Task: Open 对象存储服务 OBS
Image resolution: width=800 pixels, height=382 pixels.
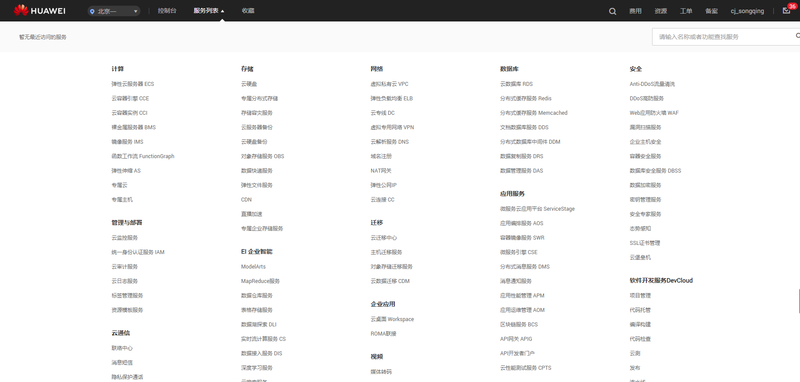Action: coord(263,156)
